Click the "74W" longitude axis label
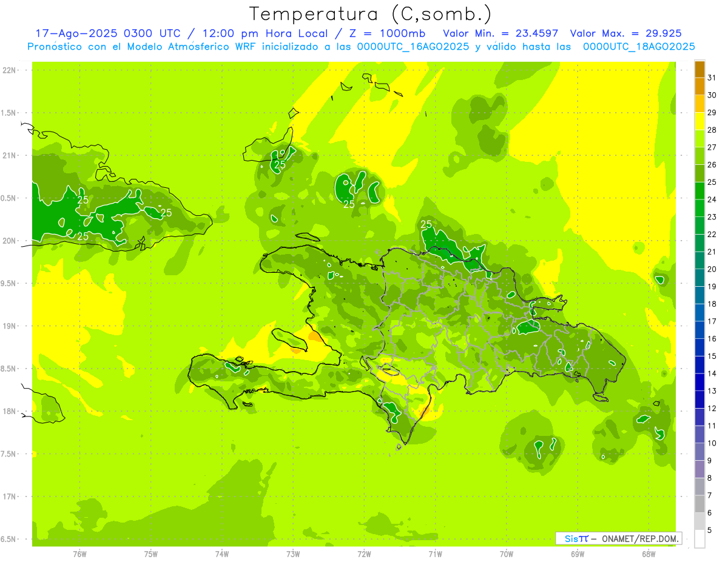The height and width of the screenshot is (562, 728). (x=221, y=554)
